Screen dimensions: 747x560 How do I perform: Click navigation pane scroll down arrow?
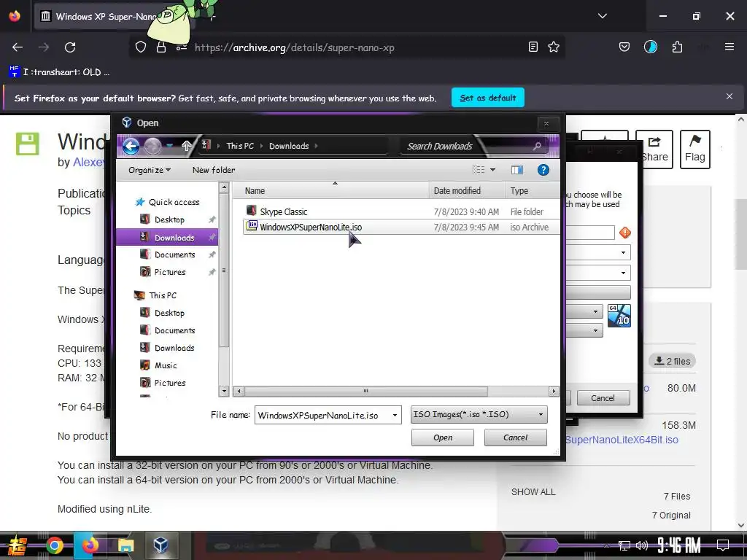point(224,391)
